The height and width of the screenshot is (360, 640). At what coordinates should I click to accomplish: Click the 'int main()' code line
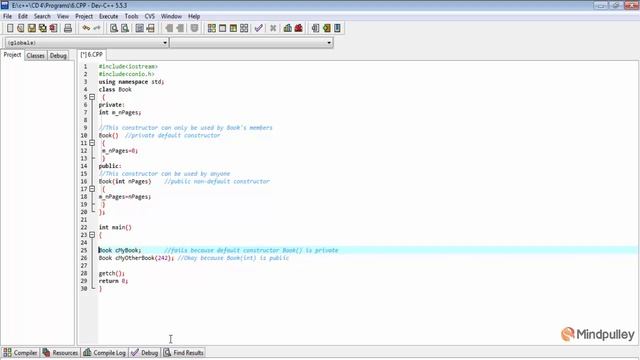point(115,227)
